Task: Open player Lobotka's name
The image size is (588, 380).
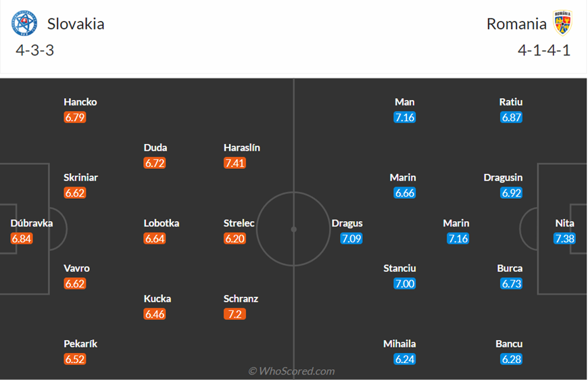Action: point(162,223)
